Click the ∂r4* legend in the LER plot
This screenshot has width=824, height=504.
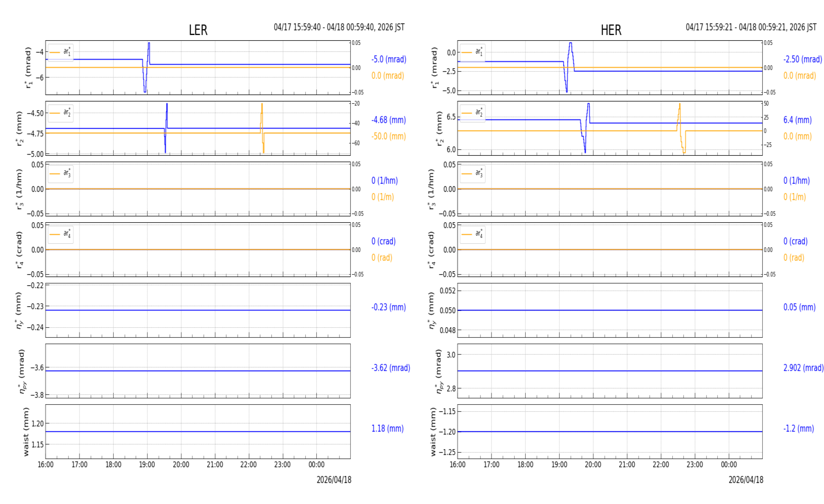(61, 234)
